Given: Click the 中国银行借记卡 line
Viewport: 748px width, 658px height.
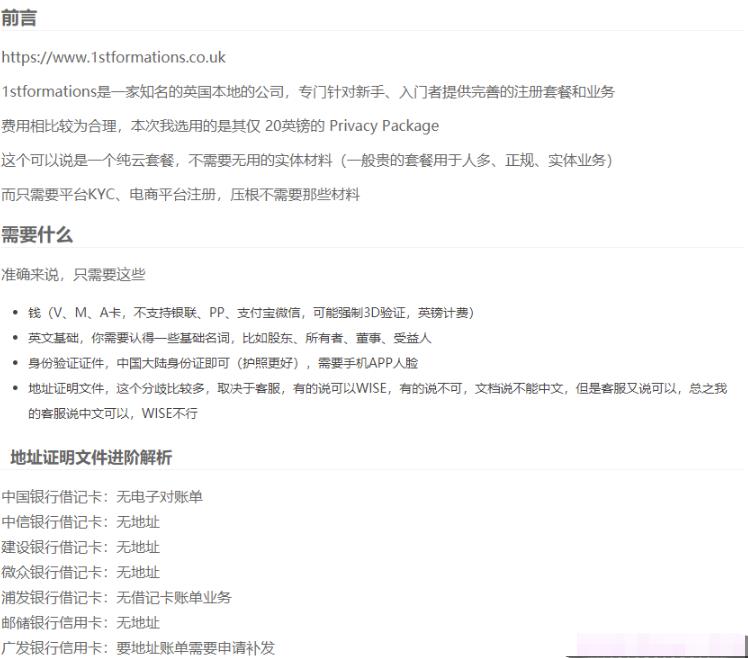Looking at the screenshot, I should point(102,497).
